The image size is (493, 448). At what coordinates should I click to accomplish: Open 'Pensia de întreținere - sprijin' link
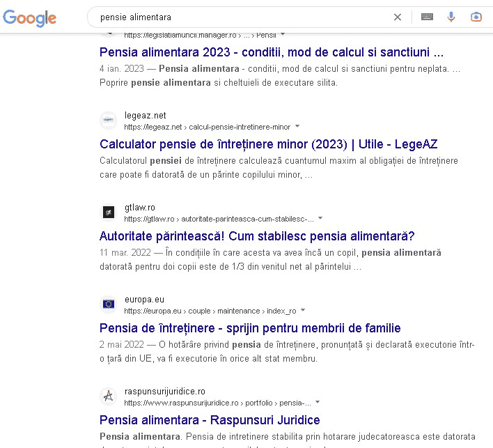coord(250,328)
